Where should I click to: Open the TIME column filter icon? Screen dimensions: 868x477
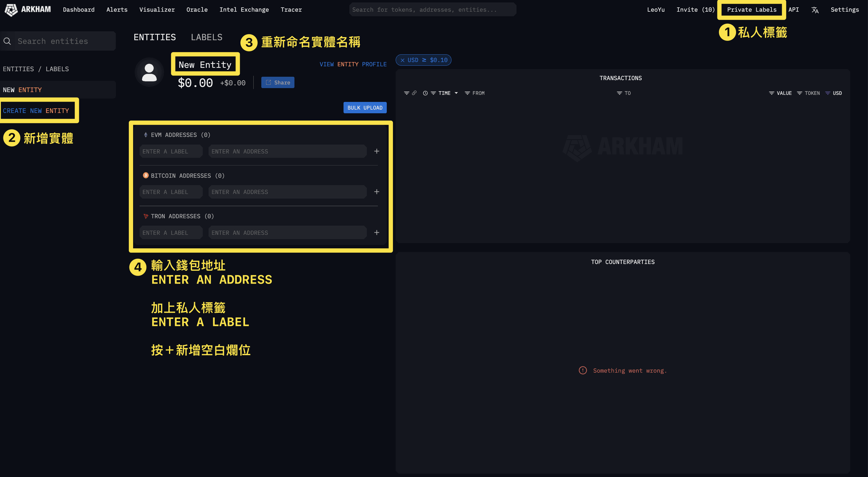[433, 93]
